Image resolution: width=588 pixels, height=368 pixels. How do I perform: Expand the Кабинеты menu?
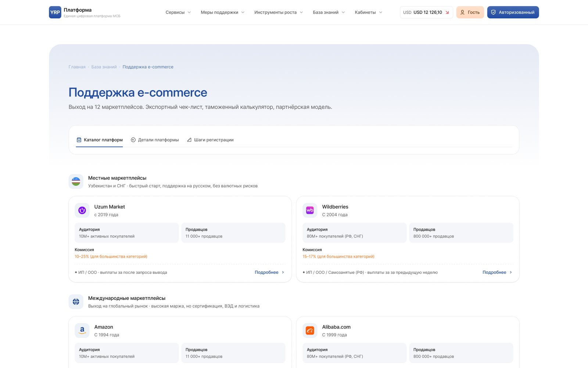(x=368, y=12)
